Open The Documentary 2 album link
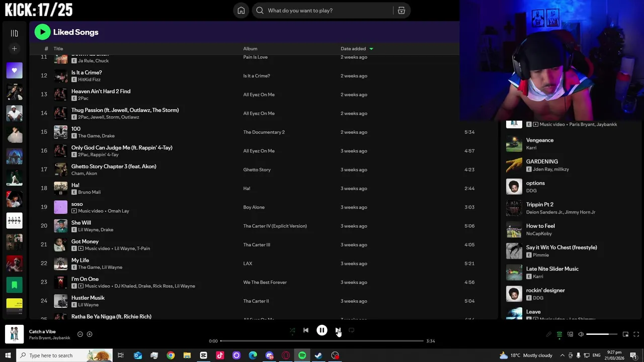 pyautogui.click(x=264, y=132)
